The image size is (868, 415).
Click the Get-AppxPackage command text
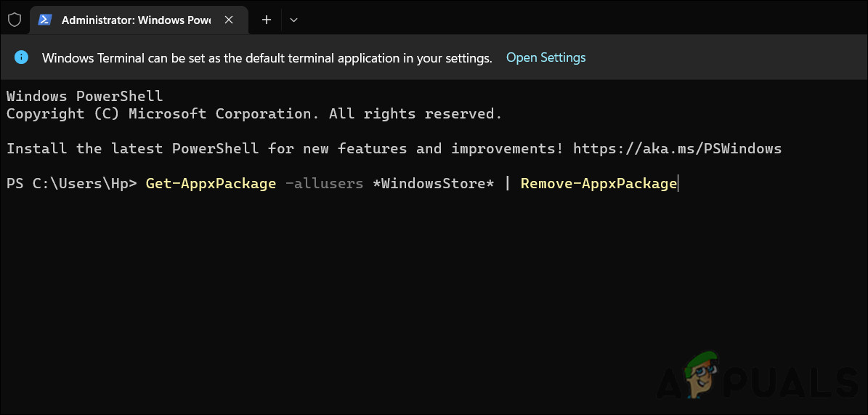[211, 184]
